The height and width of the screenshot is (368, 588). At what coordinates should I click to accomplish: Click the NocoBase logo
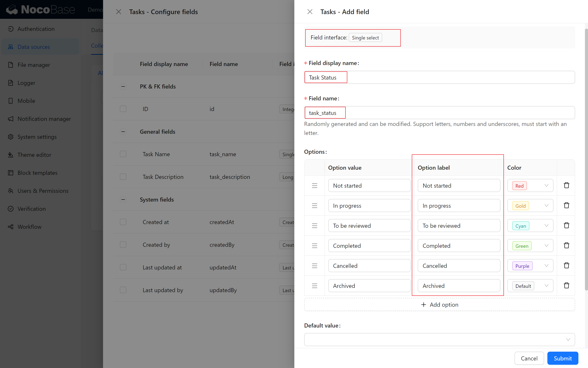40,9
